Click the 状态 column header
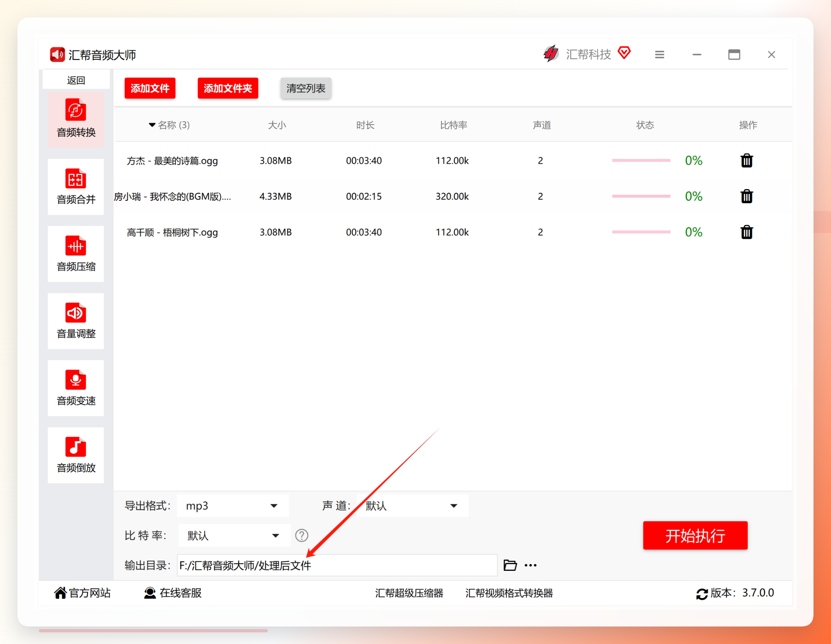This screenshot has width=831, height=644. (x=645, y=125)
